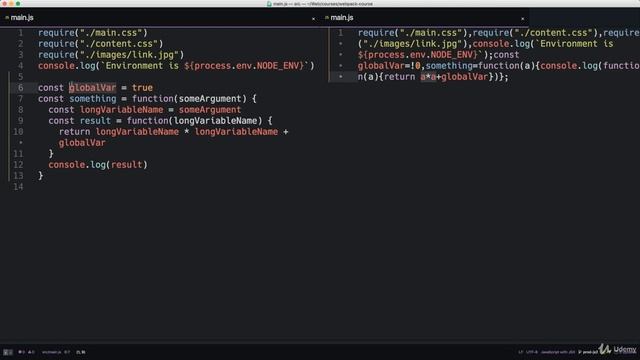Click line number 1 in right editor gutter
Image resolution: width=640 pixels, height=360 pixels.
coord(340,33)
